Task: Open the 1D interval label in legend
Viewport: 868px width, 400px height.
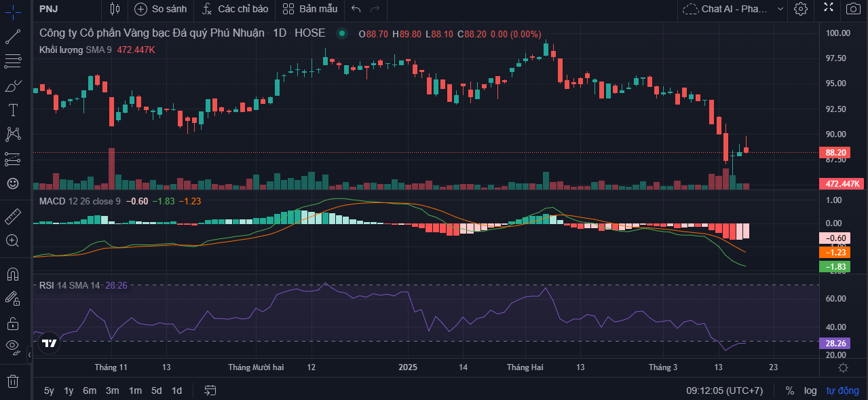Action: coord(280,33)
